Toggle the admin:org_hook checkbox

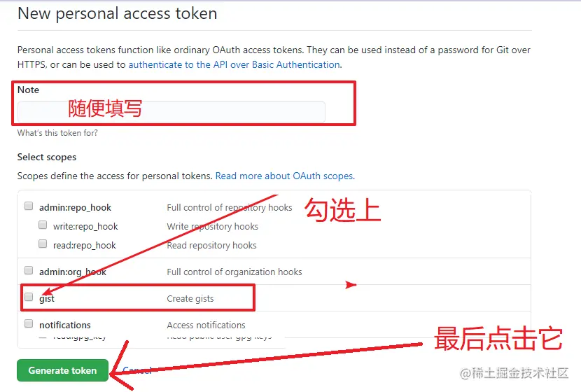[29, 270]
